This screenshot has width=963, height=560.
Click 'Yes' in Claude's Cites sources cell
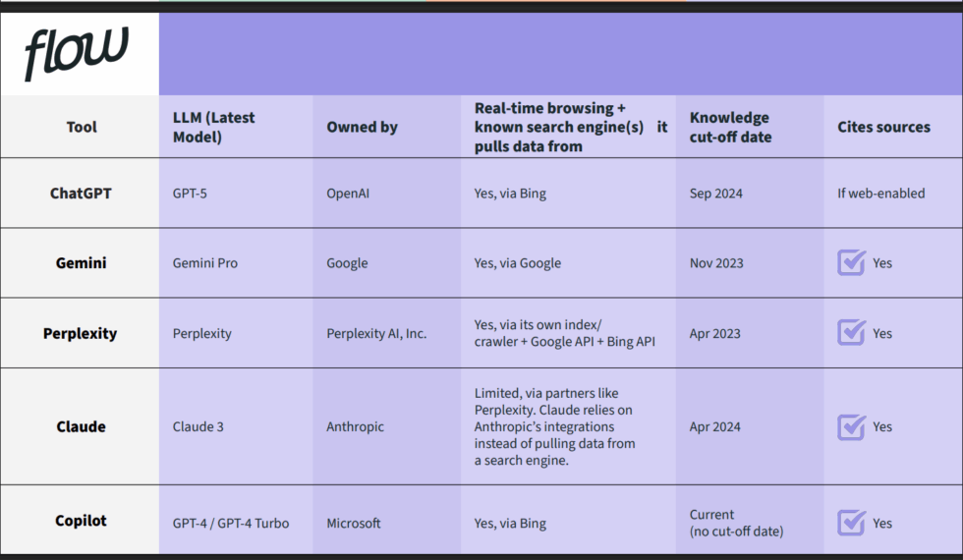(x=882, y=426)
